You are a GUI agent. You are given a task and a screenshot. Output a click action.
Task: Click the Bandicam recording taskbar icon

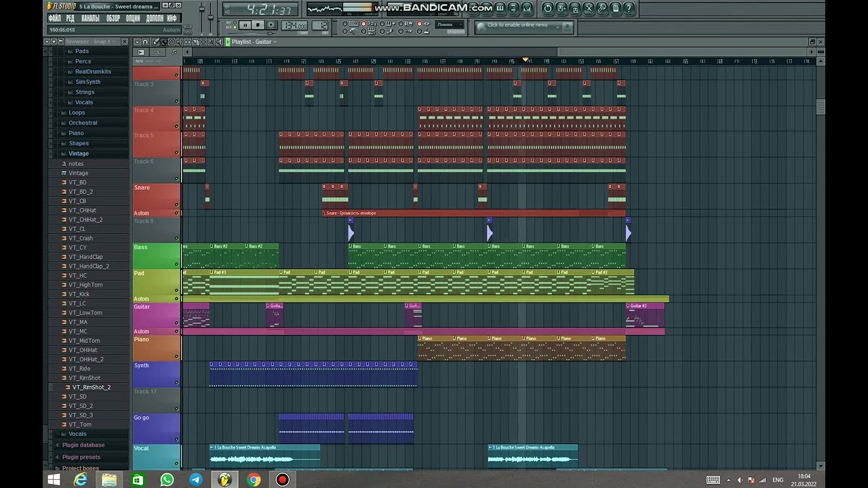coord(283,480)
